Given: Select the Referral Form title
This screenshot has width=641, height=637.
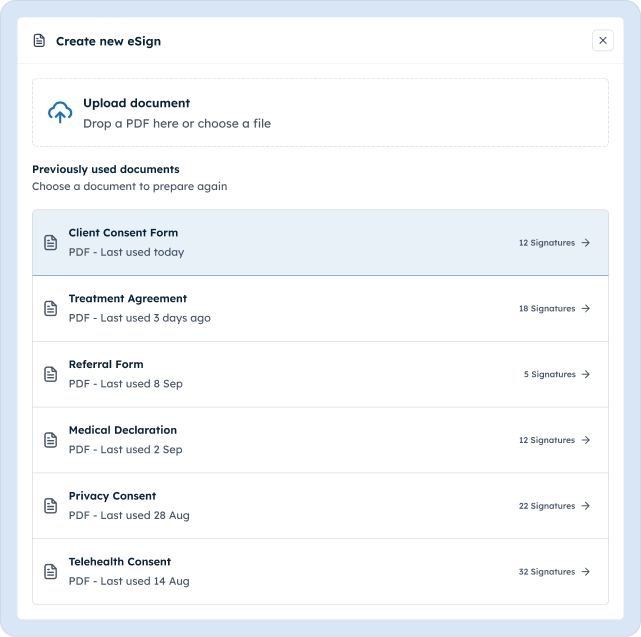Looking at the screenshot, I should tap(106, 364).
